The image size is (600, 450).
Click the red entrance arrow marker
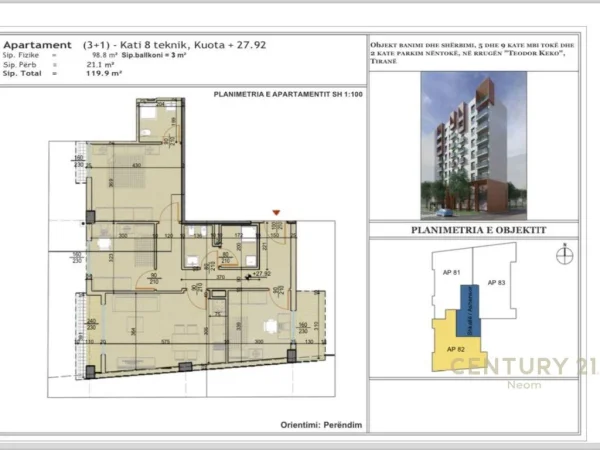point(277,212)
